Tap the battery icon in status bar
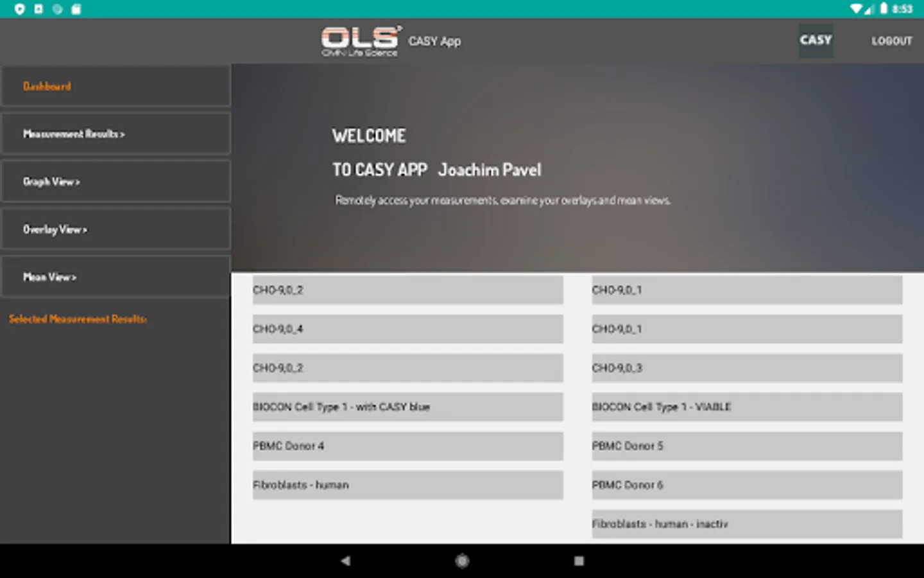The width and height of the screenshot is (924, 578). [884, 8]
